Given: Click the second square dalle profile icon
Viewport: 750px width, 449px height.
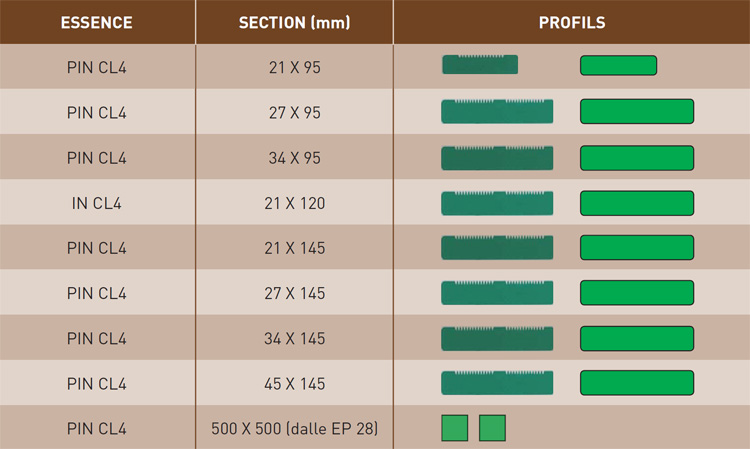Looking at the screenshot, I should [492, 428].
